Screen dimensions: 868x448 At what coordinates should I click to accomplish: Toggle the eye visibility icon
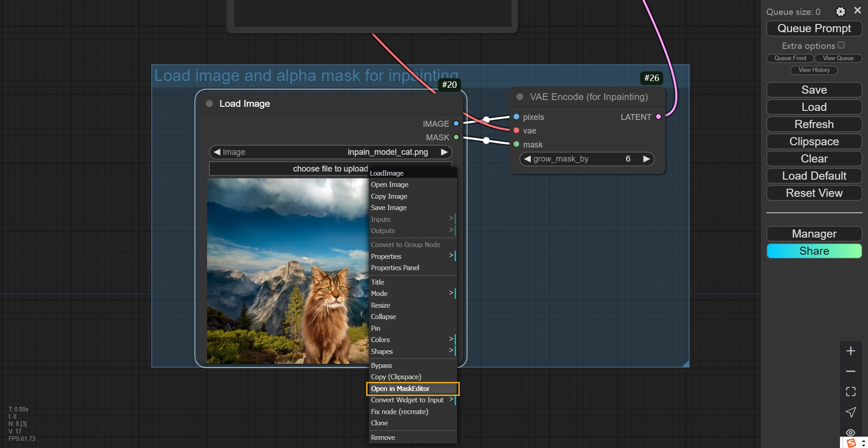click(x=850, y=432)
